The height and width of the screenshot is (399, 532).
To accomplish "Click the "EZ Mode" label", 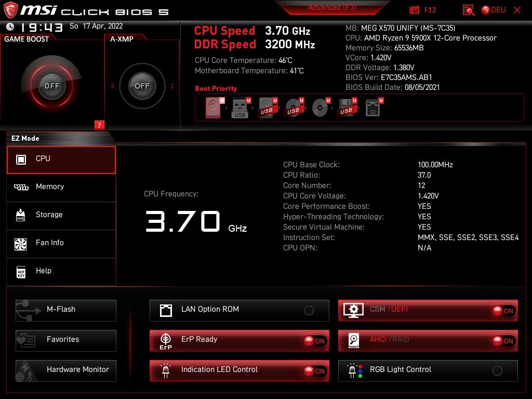I will click(25, 138).
